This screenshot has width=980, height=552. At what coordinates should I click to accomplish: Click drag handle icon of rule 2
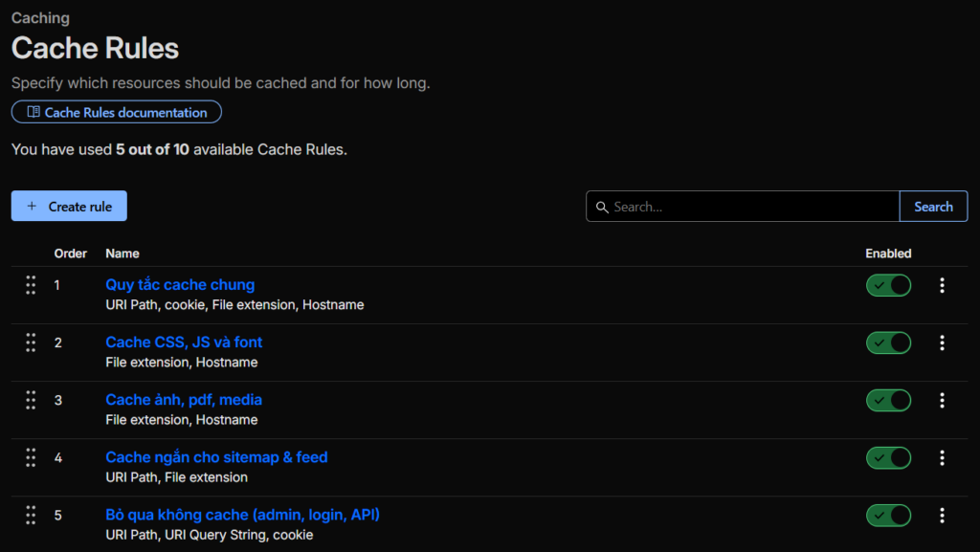[x=31, y=342]
